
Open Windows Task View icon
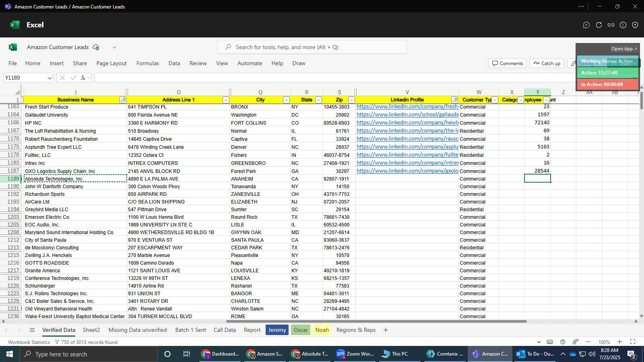click(x=187, y=354)
